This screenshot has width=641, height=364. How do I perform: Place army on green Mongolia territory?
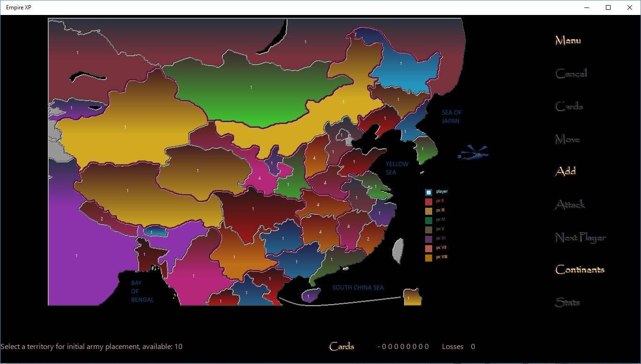pos(251,87)
